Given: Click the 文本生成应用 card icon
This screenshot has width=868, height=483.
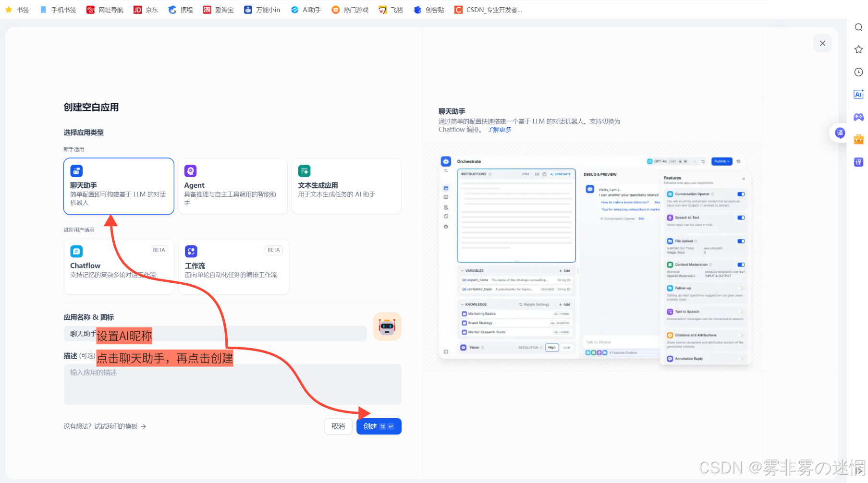Looking at the screenshot, I should click(x=305, y=171).
